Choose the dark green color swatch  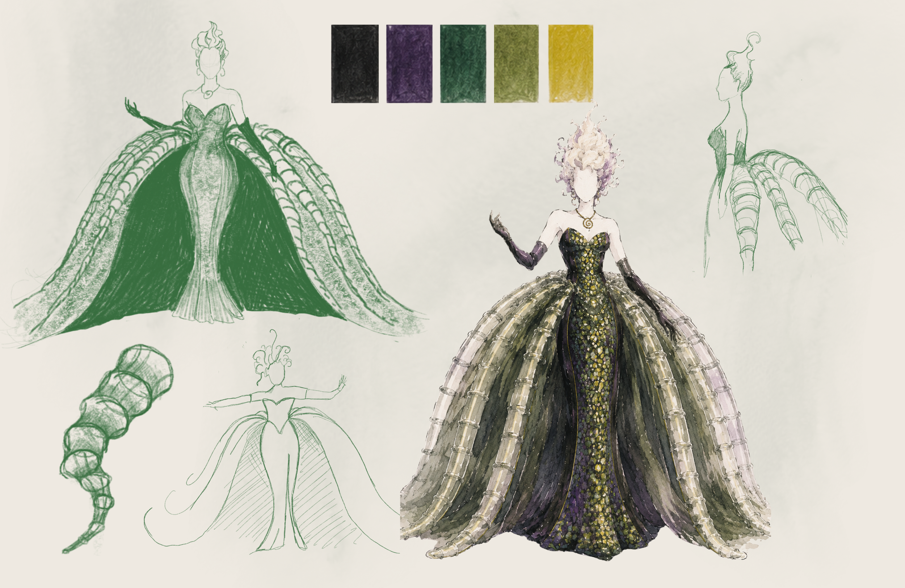click(x=463, y=64)
